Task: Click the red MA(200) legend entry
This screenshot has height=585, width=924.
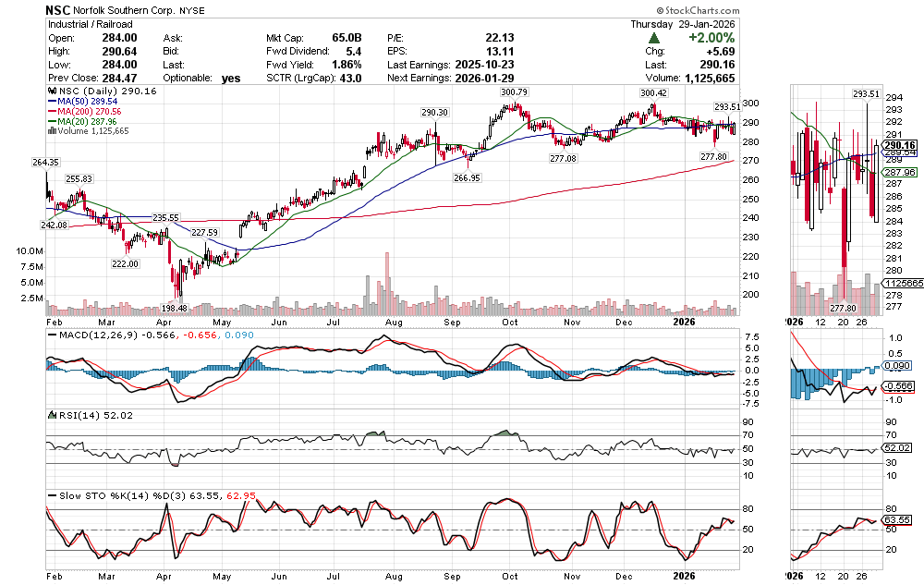Action: pos(89,111)
